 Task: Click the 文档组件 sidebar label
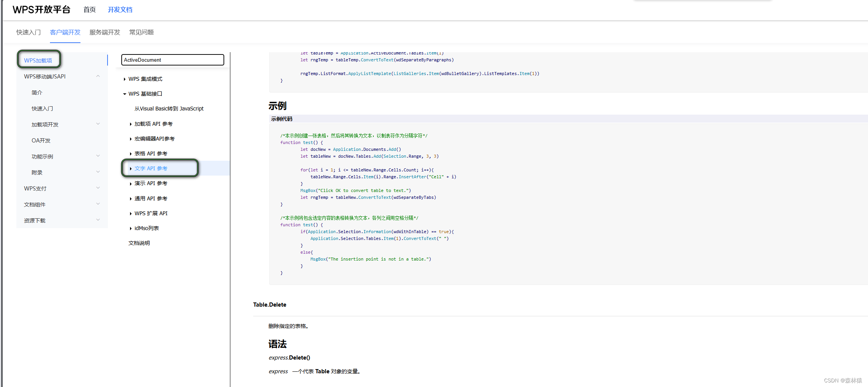coord(35,205)
